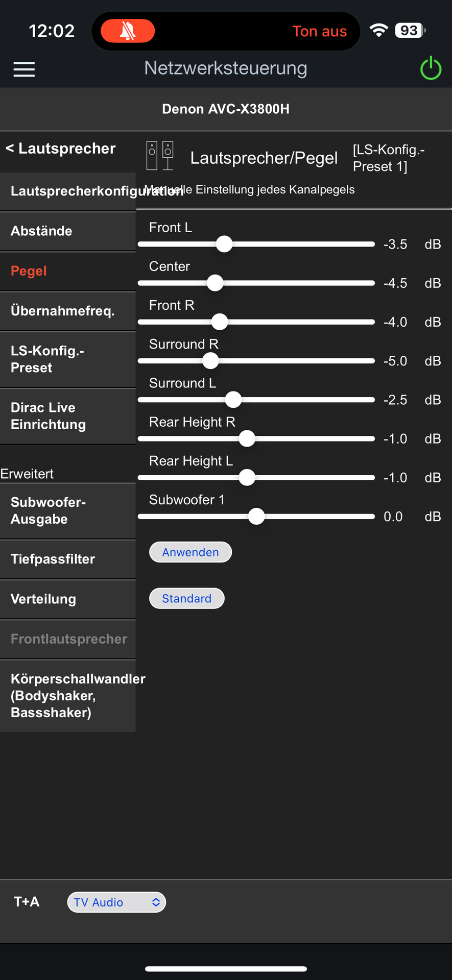Tap the speaker pair icon
The image size is (452, 980).
point(160,156)
